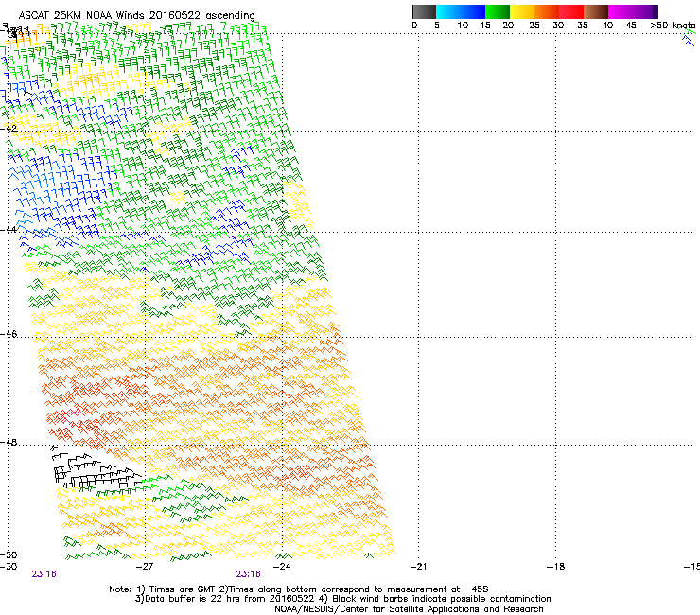Viewport: 700px width, 615px height.
Task: Pick the orange 25–30 knots legend swatch
Action: point(547,11)
